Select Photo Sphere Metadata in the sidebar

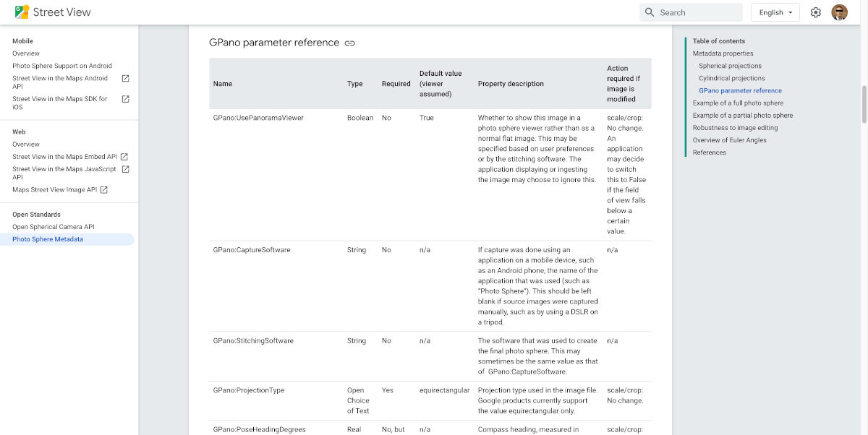pyautogui.click(x=47, y=238)
